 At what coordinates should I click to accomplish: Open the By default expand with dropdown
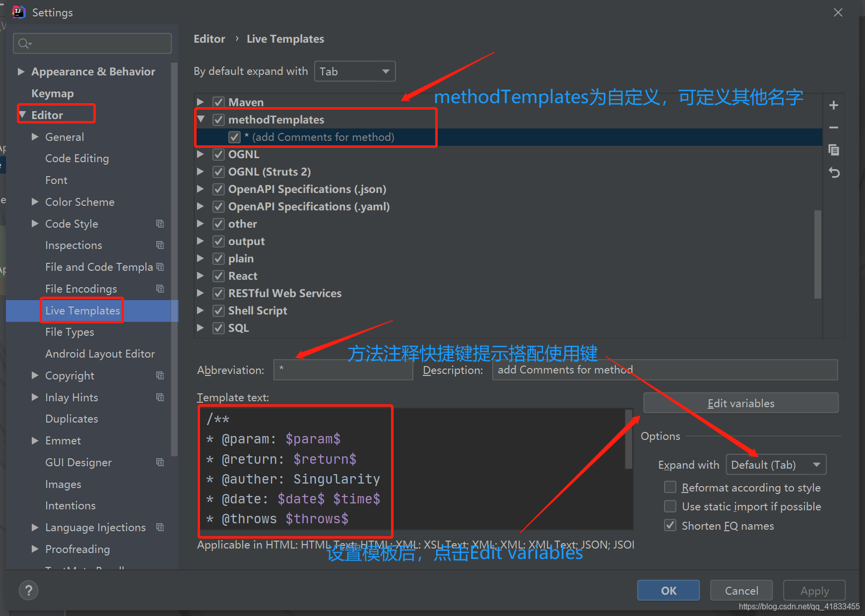[x=355, y=71]
